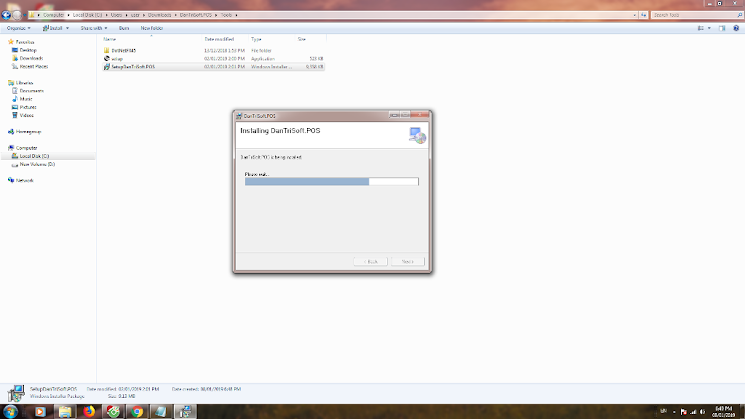Open the notepad-style taskbar application

click(x=161, y=411)
